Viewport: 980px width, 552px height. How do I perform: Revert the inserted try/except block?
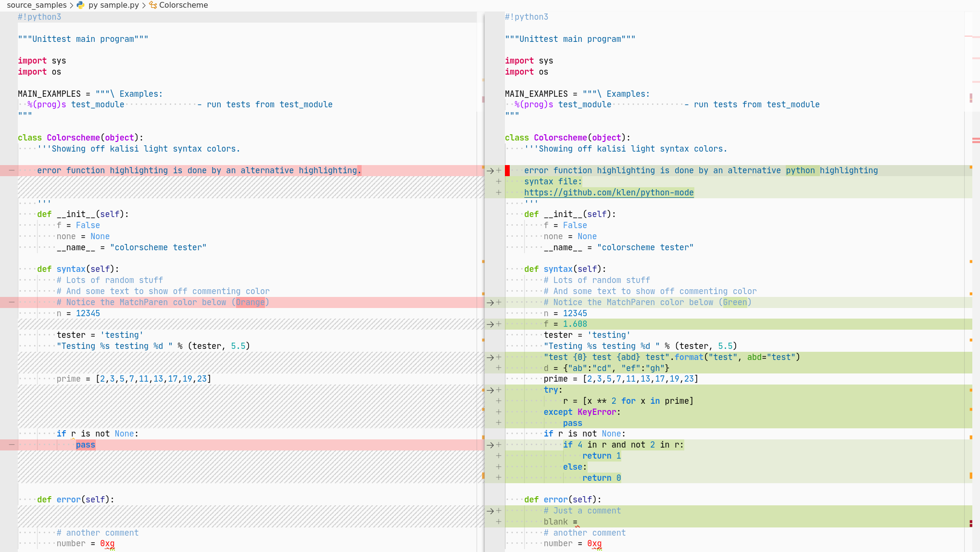click(490, 390)
